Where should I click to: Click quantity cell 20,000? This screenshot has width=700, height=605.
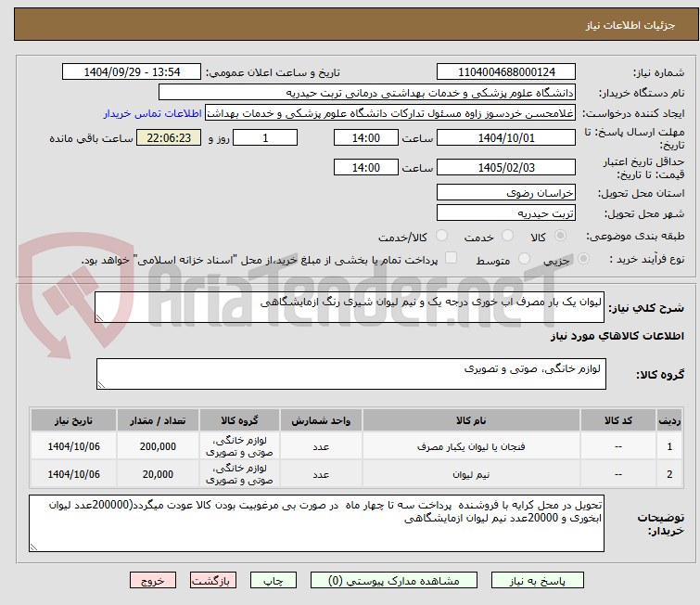158,474
